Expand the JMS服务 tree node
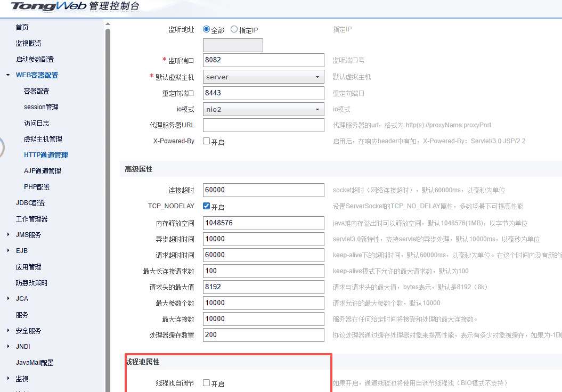This screenshot has height=392, width=562. coord(8,235)
